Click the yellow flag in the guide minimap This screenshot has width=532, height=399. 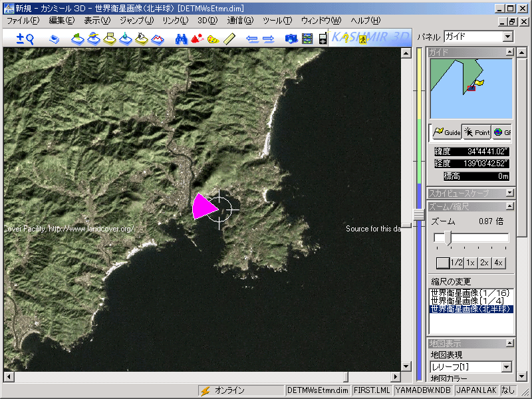[479, 82]
